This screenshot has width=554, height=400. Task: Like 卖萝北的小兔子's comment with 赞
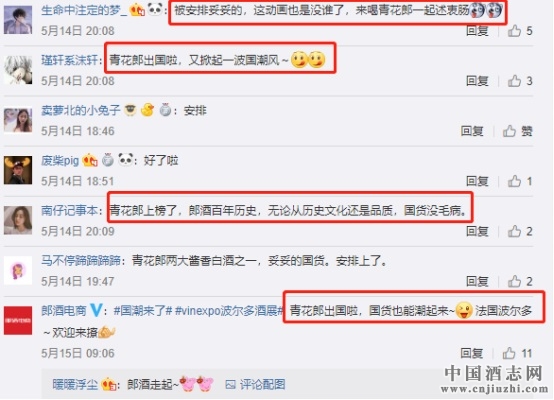point(509,131)
